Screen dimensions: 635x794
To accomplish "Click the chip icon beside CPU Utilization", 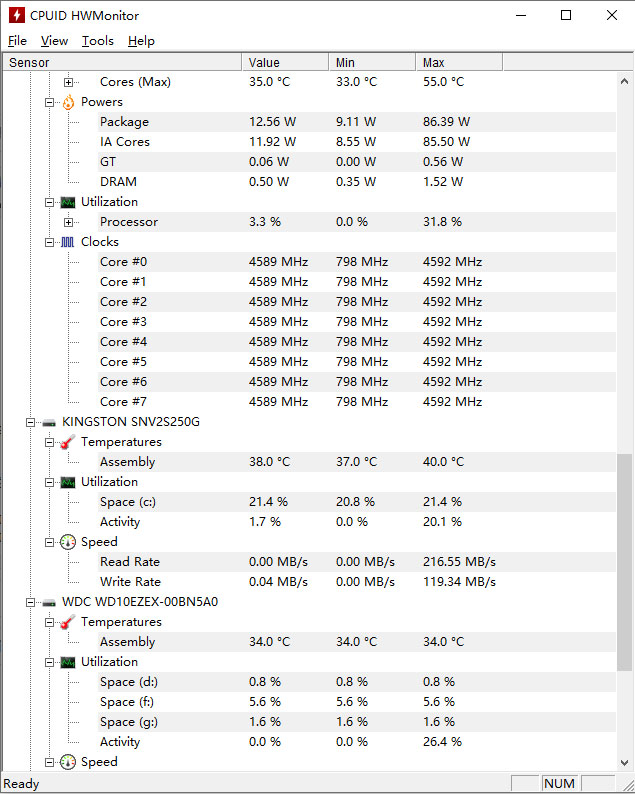I will point(68,202).
